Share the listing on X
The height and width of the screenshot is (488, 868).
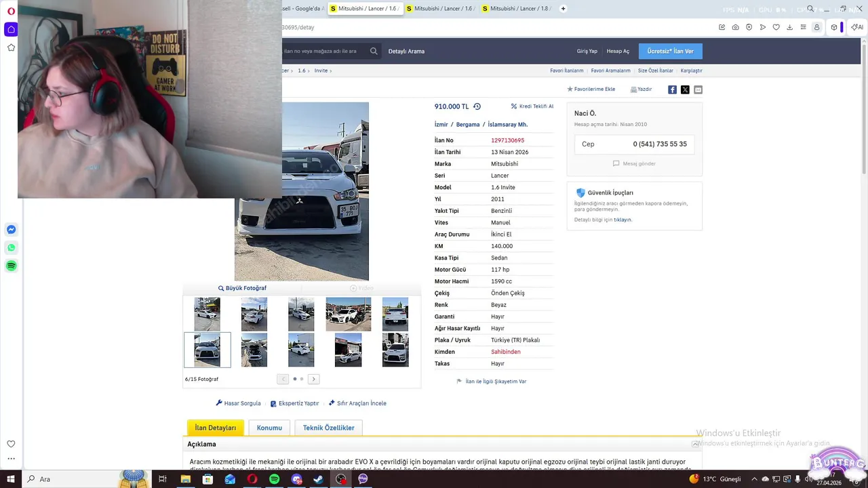685,89
